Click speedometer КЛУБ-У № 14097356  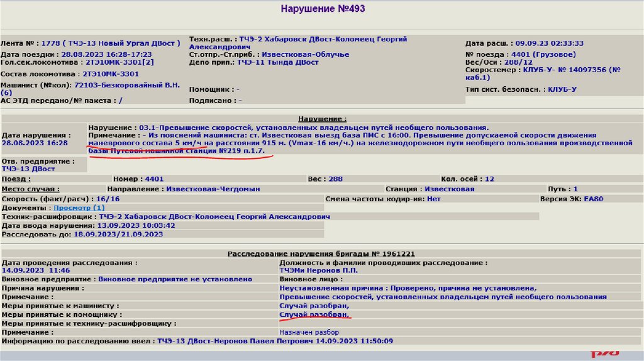pyautogui.click(x=565, y=70)
